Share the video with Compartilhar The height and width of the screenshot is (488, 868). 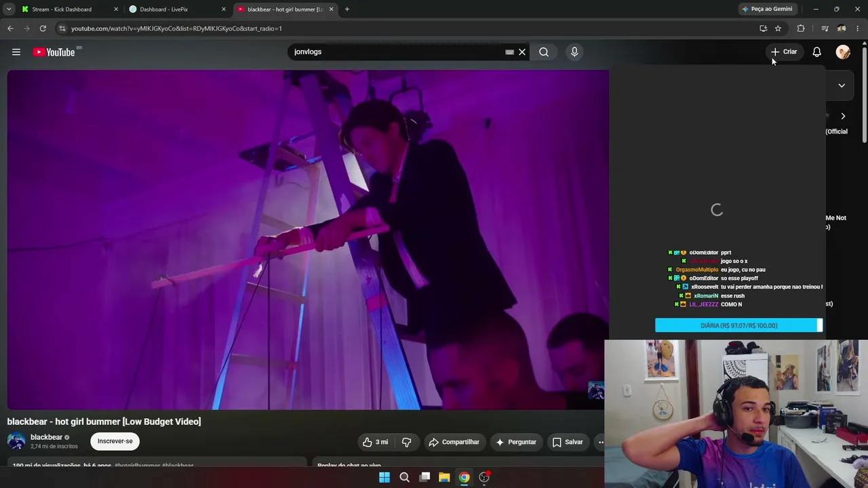coord(454,442)
